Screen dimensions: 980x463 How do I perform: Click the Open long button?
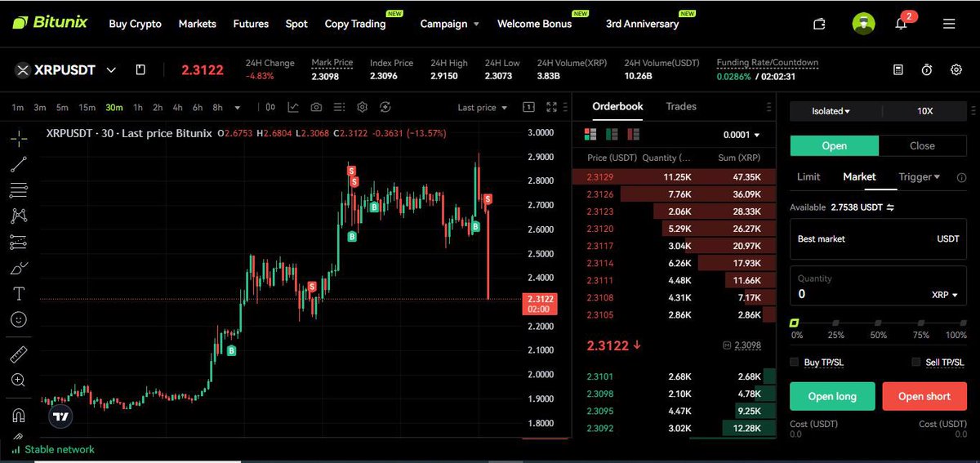click(832, 396)
